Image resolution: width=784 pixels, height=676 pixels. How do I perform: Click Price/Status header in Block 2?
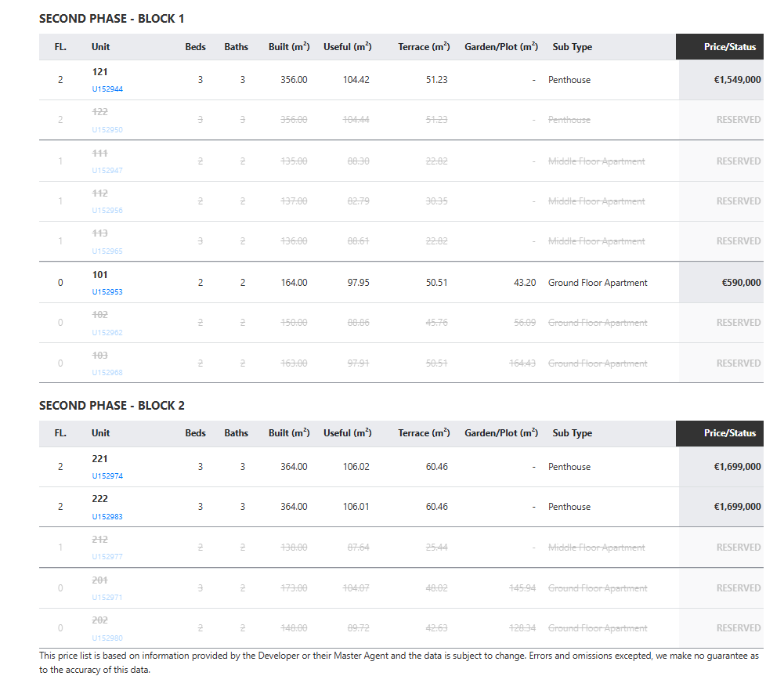point(729,433)
